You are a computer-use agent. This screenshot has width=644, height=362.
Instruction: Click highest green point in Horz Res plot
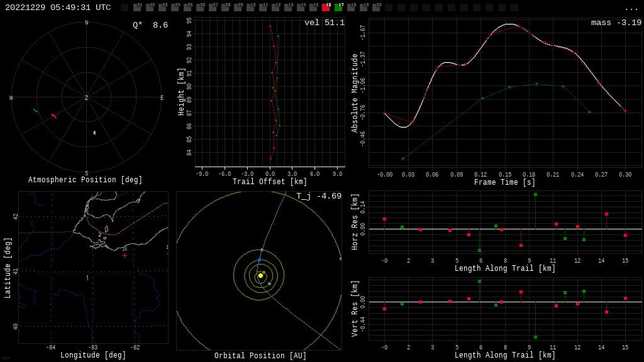click(x=536, y=195)
